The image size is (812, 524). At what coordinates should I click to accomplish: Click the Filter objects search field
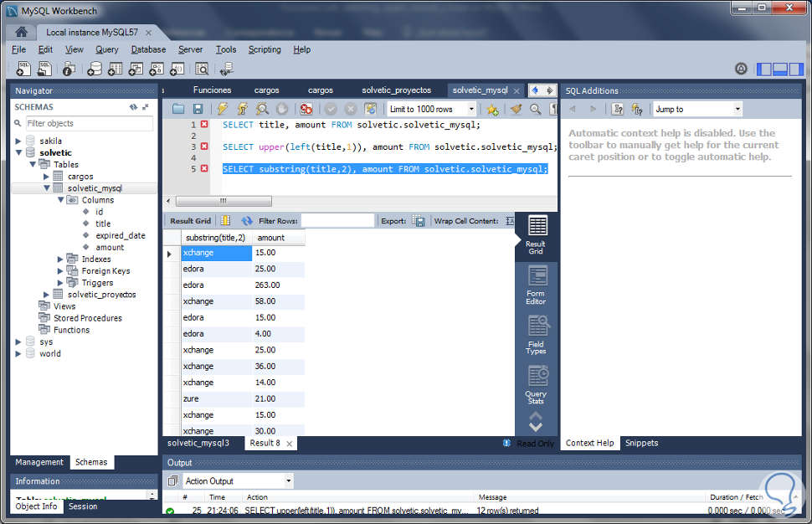click(89, 123)
